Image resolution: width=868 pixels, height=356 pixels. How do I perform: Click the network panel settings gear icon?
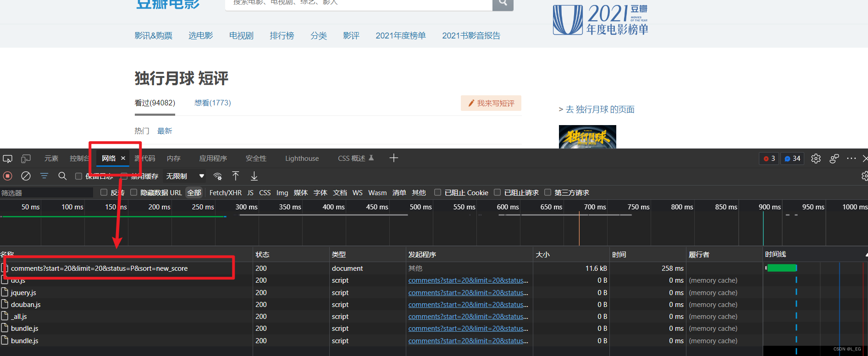(x=864, y=176)
